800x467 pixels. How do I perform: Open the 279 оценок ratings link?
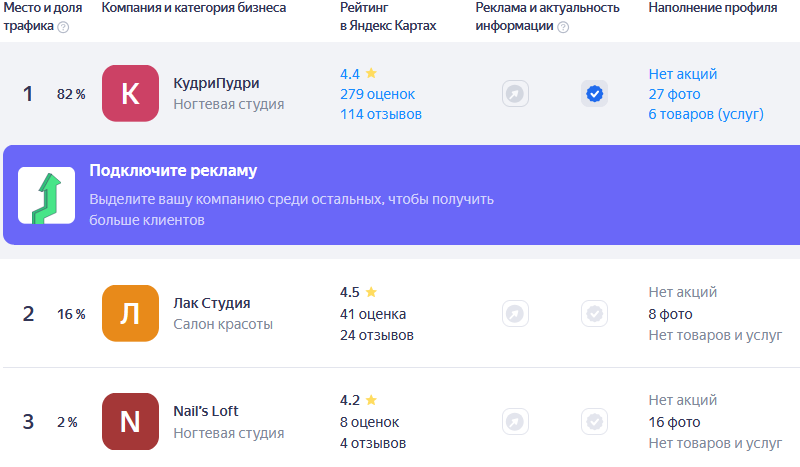point(378,94)
